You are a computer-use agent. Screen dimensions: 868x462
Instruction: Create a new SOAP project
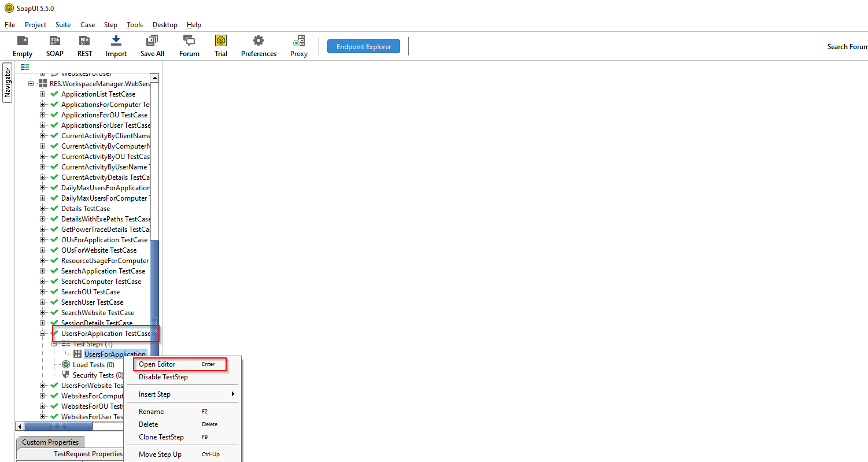(54, 46)
